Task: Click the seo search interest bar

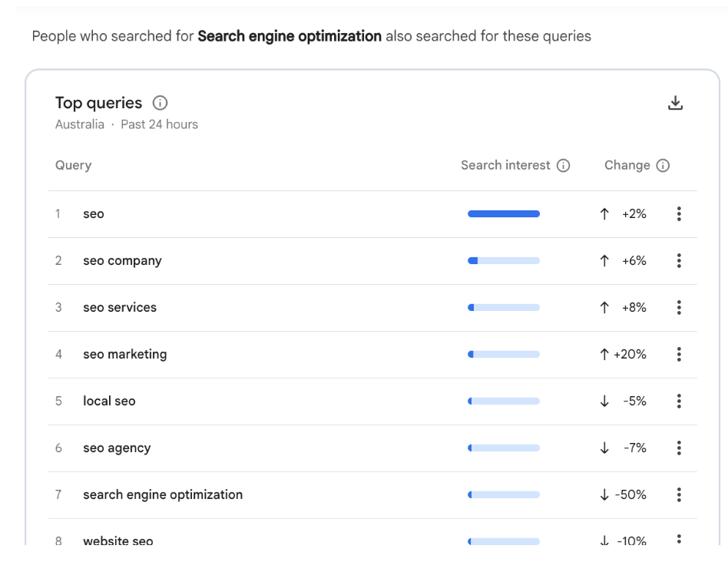Action: point(504,214)
